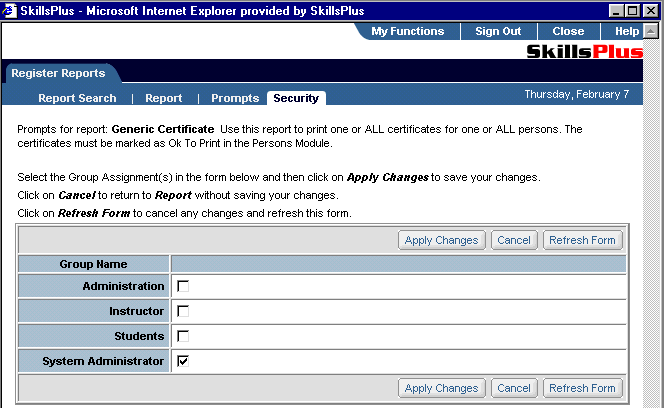Click the scroll up arrow of the scrollbar
The image size is (664, 408).
[651, 31]
